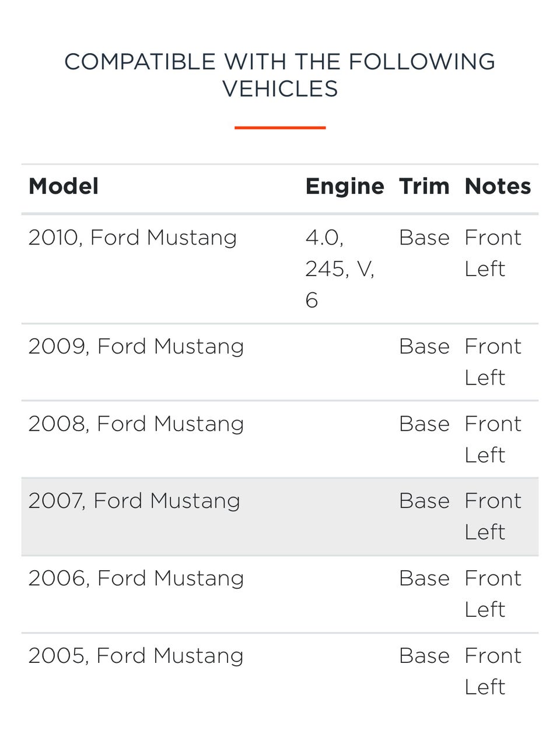Click the Model column header

point(64,187)
